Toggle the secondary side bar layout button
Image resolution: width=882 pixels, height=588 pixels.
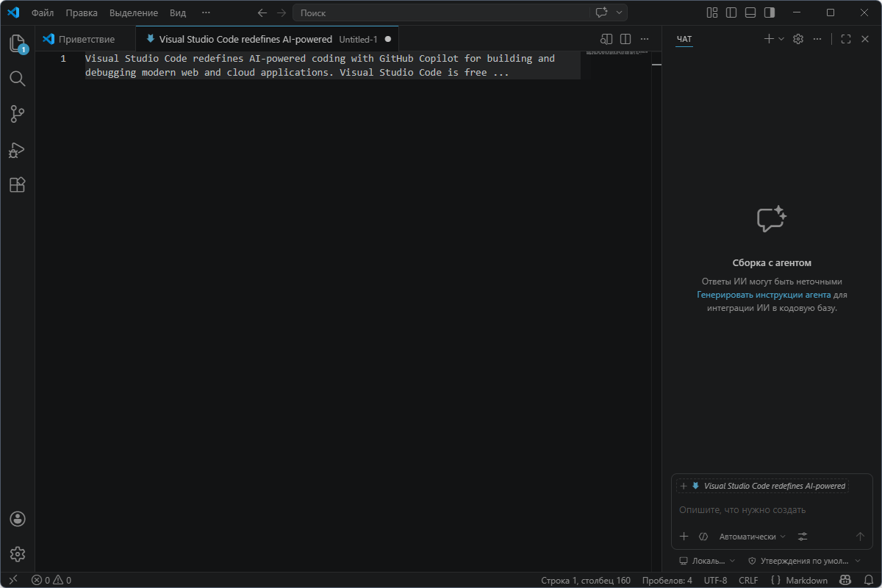(770, 12)
